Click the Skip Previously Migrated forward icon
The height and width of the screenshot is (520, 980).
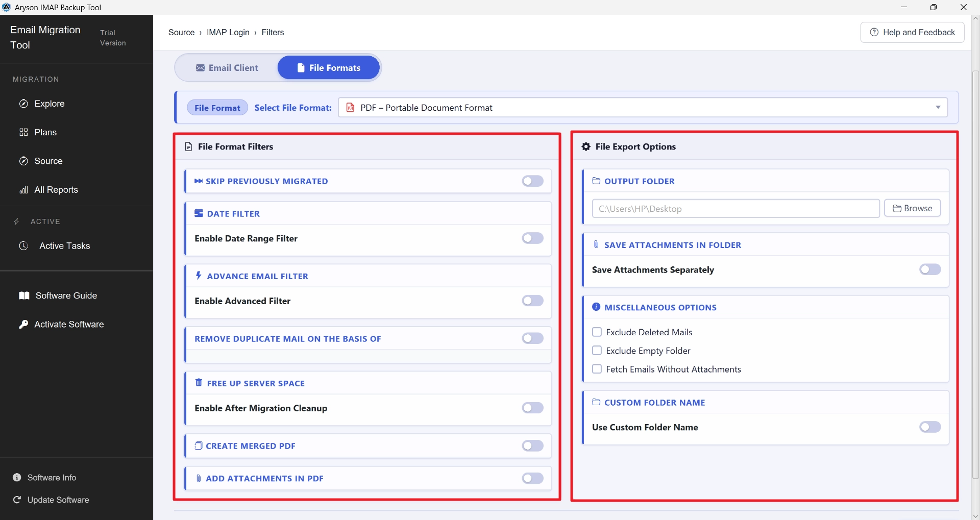199,181
